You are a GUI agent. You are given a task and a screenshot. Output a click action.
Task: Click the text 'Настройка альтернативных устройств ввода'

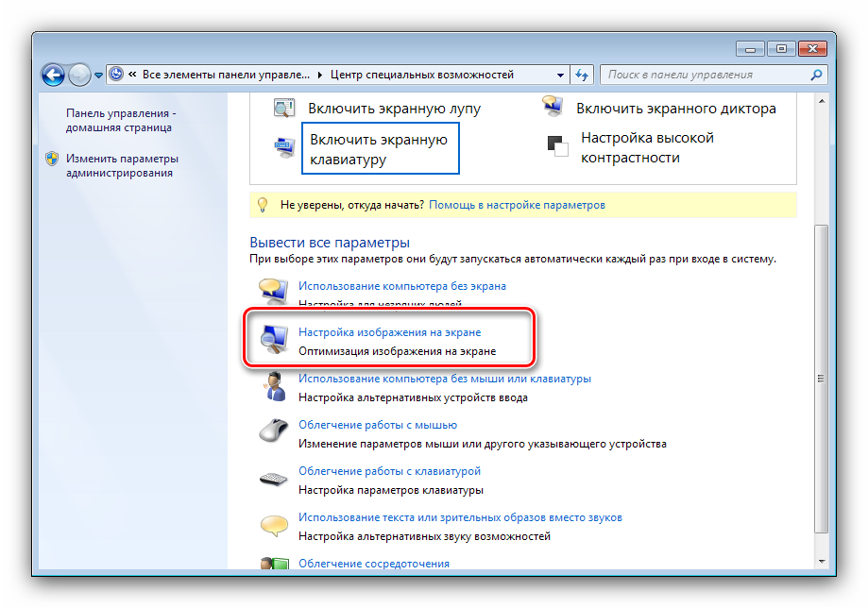(x=413, y=397)
